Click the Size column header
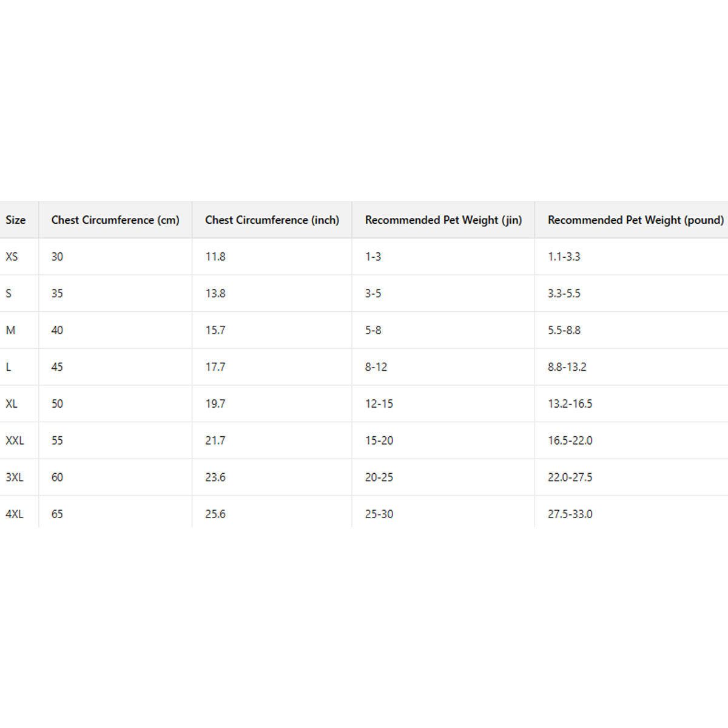Screen dimensions: 728x728 16,220
